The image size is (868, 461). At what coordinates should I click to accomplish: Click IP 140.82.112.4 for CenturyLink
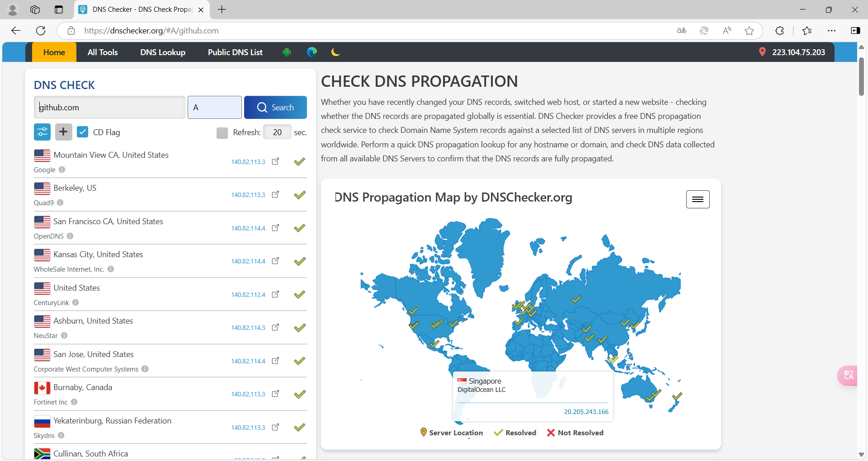coord(248,295)
